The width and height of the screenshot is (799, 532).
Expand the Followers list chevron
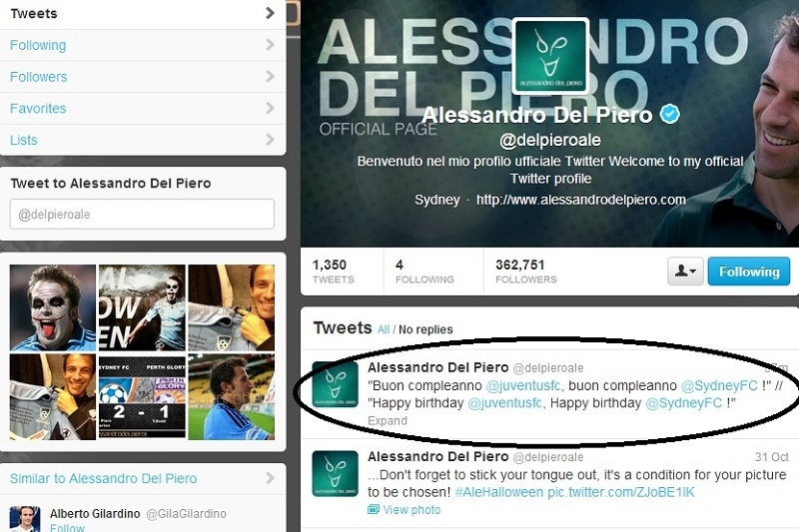tap(270, 77)
